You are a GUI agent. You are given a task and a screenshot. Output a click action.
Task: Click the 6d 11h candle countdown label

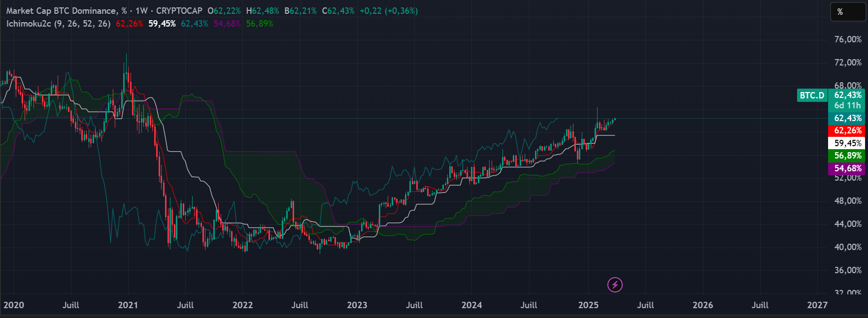[847, 105]
